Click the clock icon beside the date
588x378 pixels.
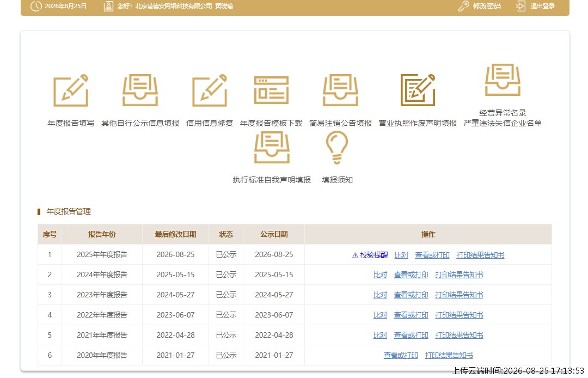point(36,6)
